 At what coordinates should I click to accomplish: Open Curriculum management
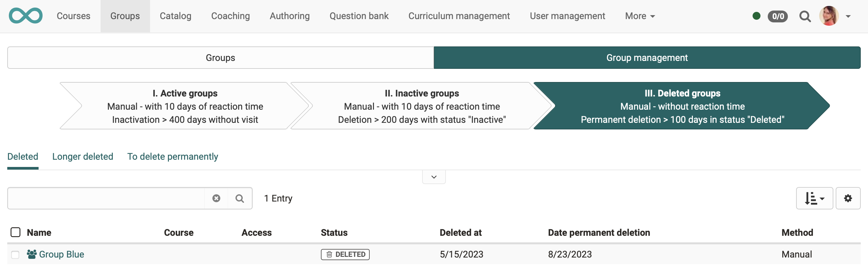pos(459,16)
